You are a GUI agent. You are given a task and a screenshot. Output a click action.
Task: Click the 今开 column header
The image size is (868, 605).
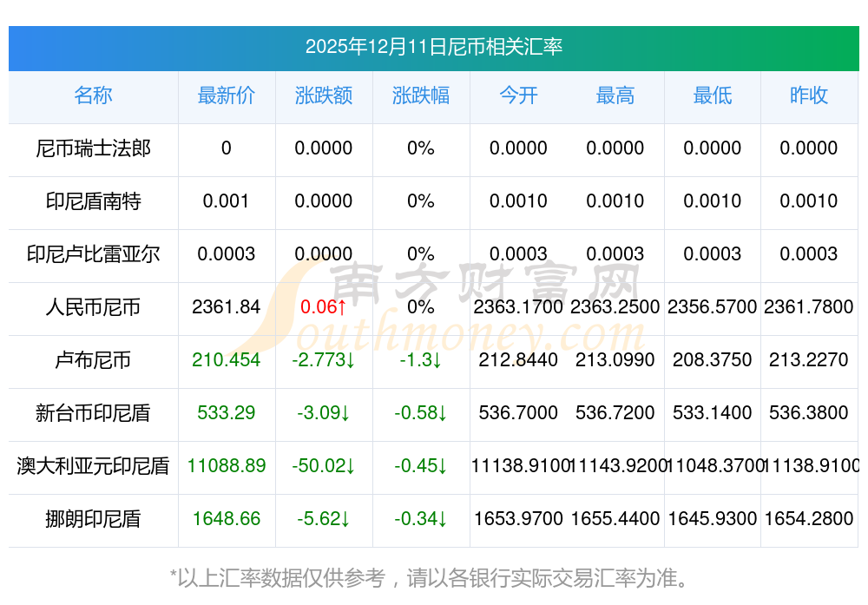click(518, 95)
